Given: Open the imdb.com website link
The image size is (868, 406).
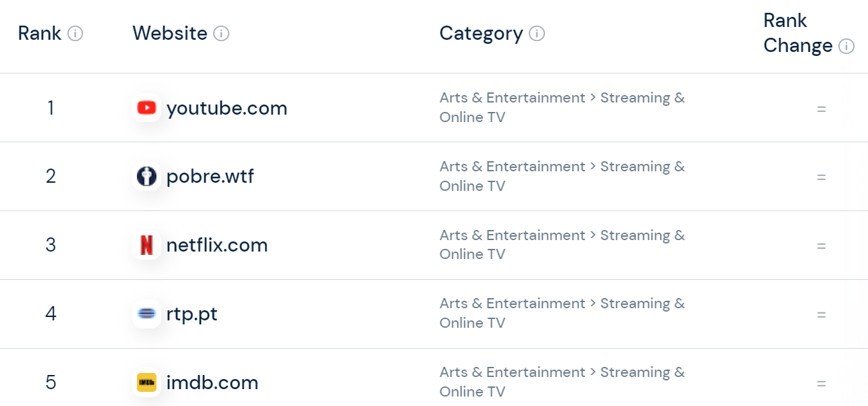Looking at the screenshot, I should [x=212, y=382].
